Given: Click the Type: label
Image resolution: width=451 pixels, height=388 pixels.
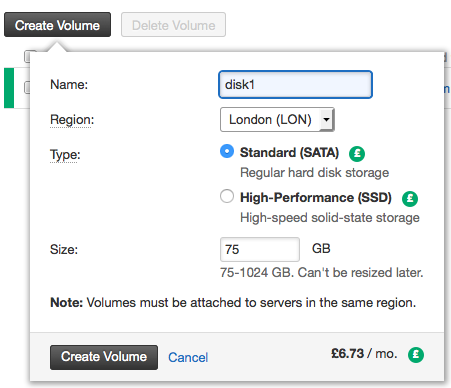Looking at the screenshot, I should [x=65, y=155].
